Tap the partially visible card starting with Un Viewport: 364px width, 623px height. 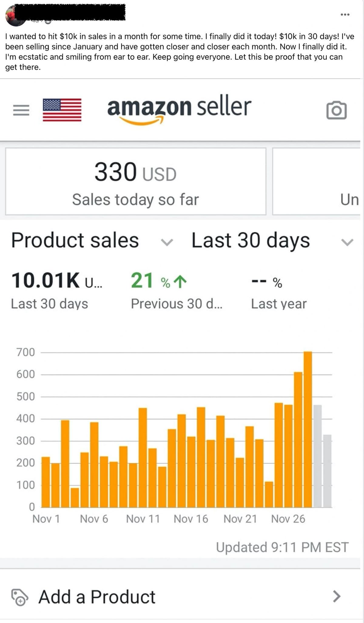317,181
